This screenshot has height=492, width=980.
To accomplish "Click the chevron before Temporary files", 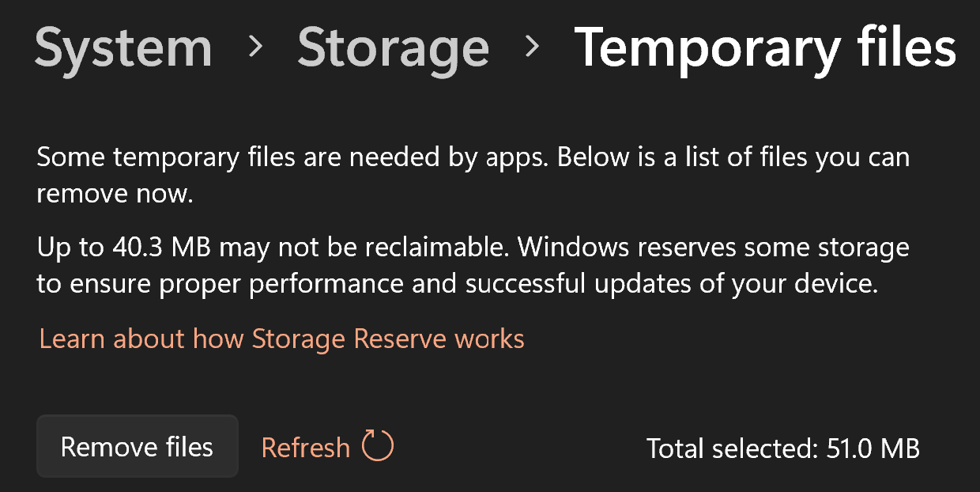I will tap(532, 47).
